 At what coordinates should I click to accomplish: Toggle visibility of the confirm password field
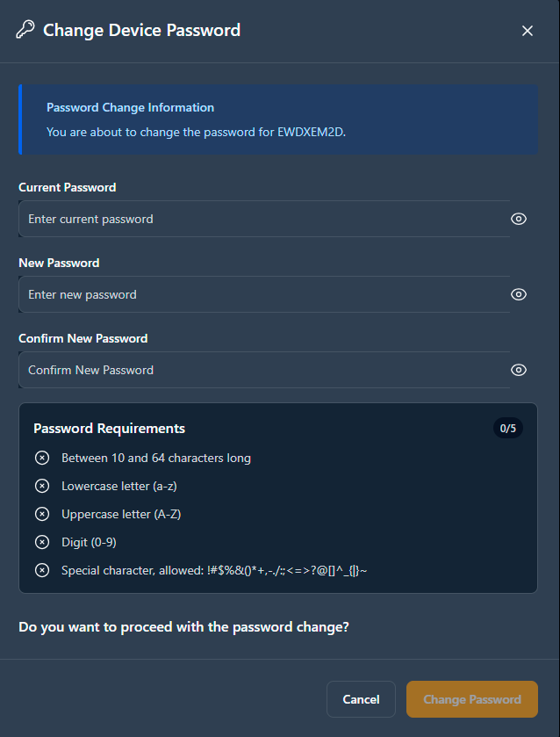click(519, 371)
